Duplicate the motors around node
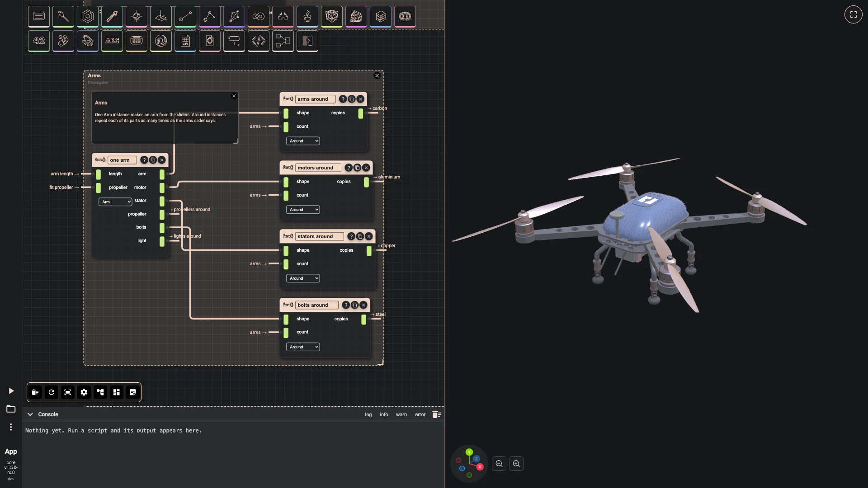The width and height of the screenshot is (868, 488). click(357, 168)
